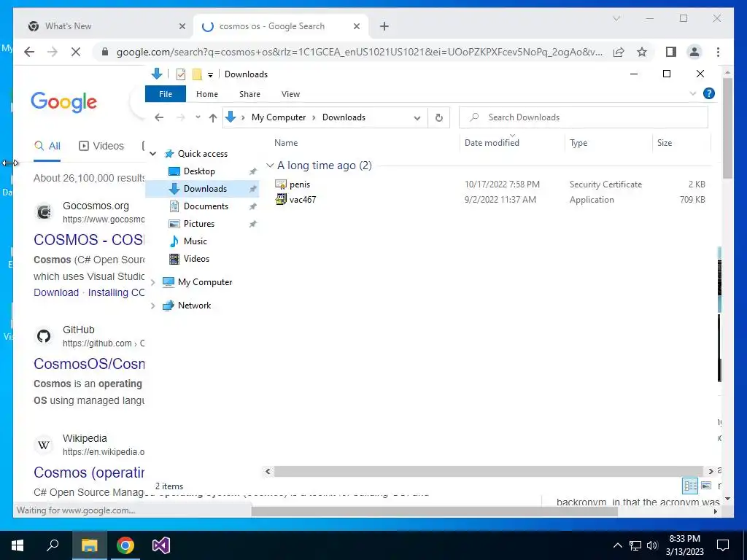The image size is (747, 560).
Task: Collapse Quick access tree node
Action: (x=153, y=154)
